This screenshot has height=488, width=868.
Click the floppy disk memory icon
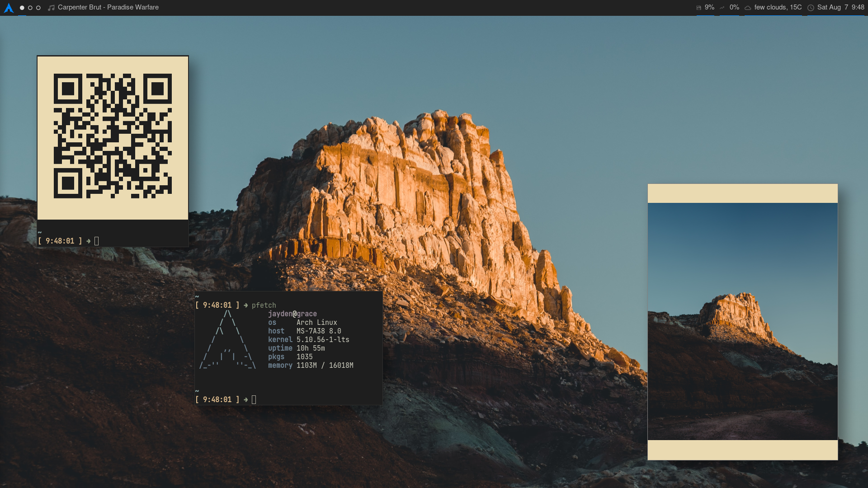tap(698, 8)
